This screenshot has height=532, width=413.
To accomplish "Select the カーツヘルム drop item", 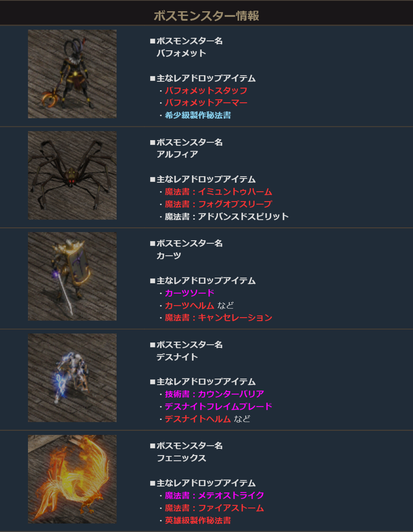I will (190, 306).
